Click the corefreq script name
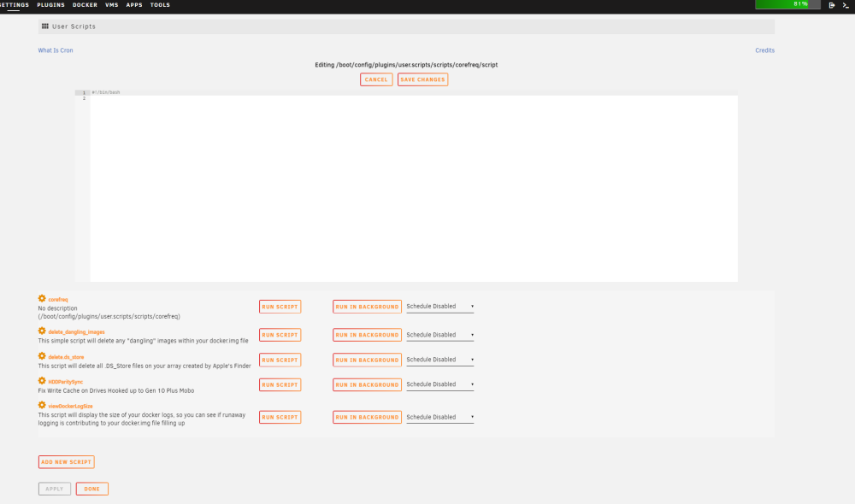The image size is (855, 504). pyautogui.click(x=58, y=300)
